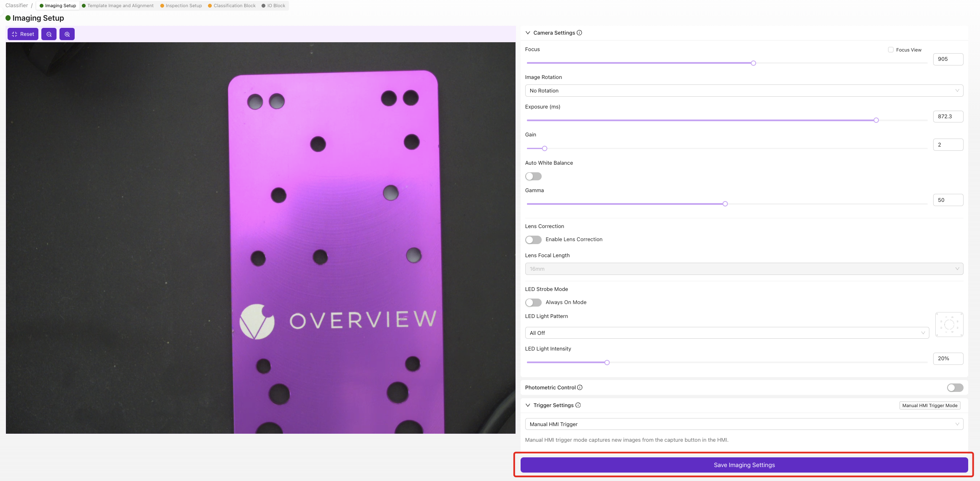Enable the Focus View checkbox
This screenshot has height=481, width=980.
[x=891, y=50]
